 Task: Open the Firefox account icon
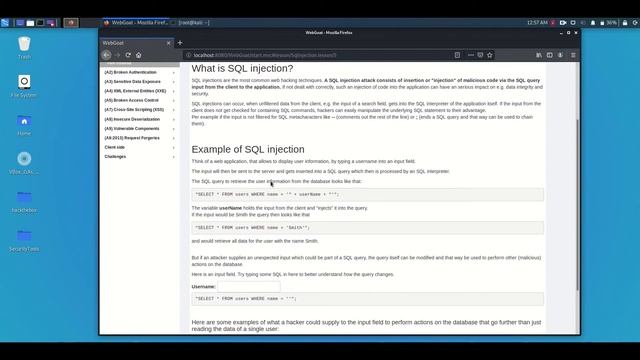click(560, 55)
